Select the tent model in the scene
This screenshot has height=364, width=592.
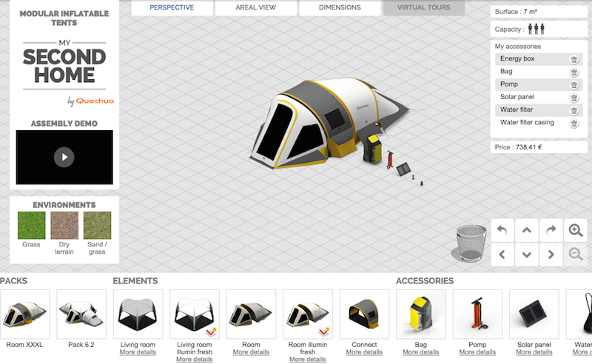coord(328,123)
